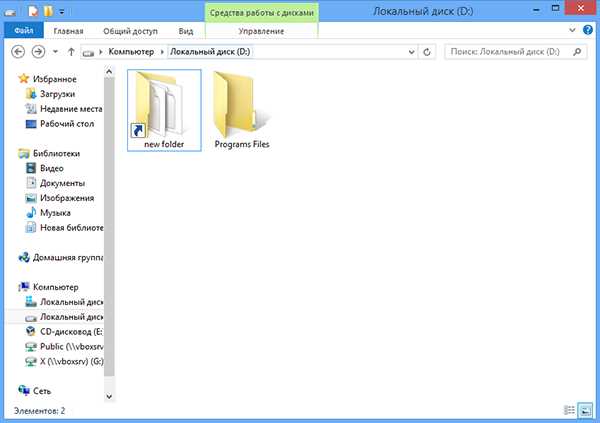
Task: Switch to details view in status bar
Action: (x=569, y=410)
